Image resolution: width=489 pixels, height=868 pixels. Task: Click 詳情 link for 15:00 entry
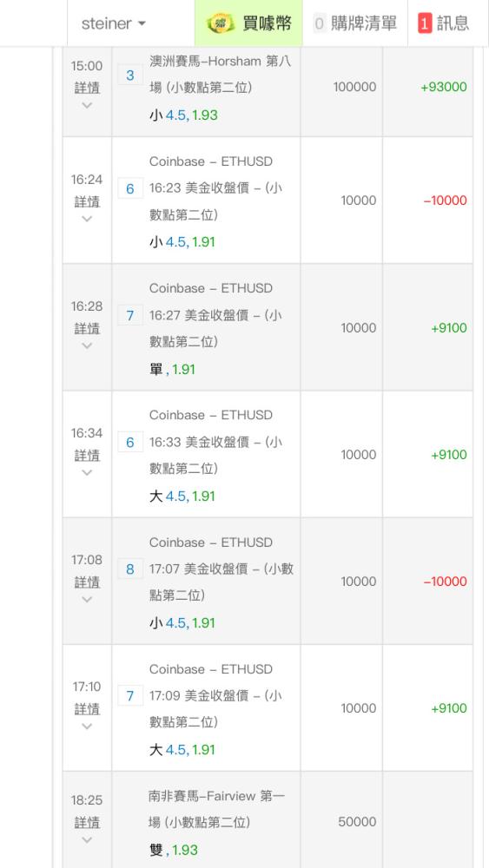click(87, 88)
